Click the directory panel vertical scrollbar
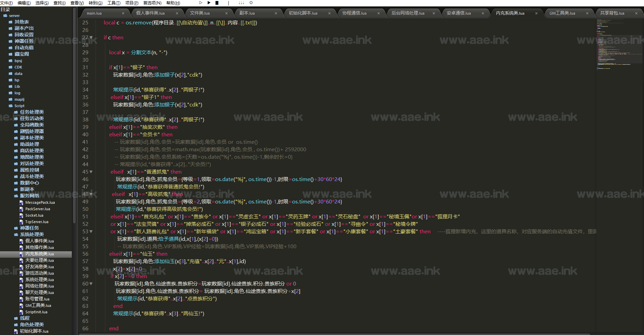 (x=75, y=115)
